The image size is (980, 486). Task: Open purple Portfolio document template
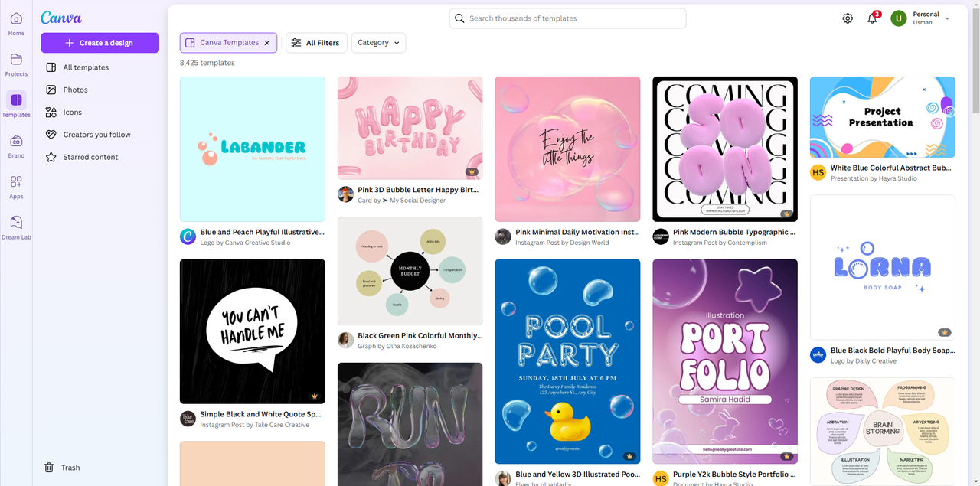[725, 361]
